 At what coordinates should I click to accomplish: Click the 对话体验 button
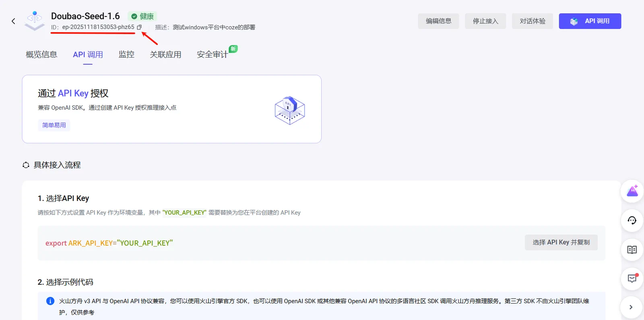(x=533, y=21)
